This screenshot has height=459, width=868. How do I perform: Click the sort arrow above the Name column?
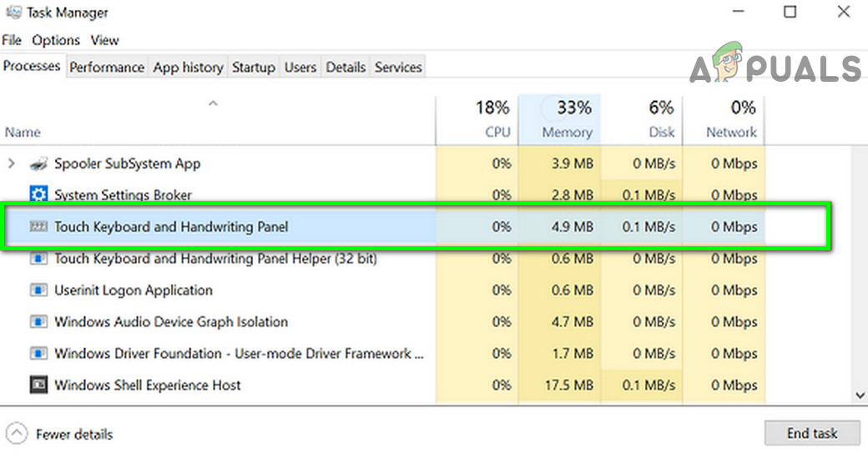[x=213, y=104]
